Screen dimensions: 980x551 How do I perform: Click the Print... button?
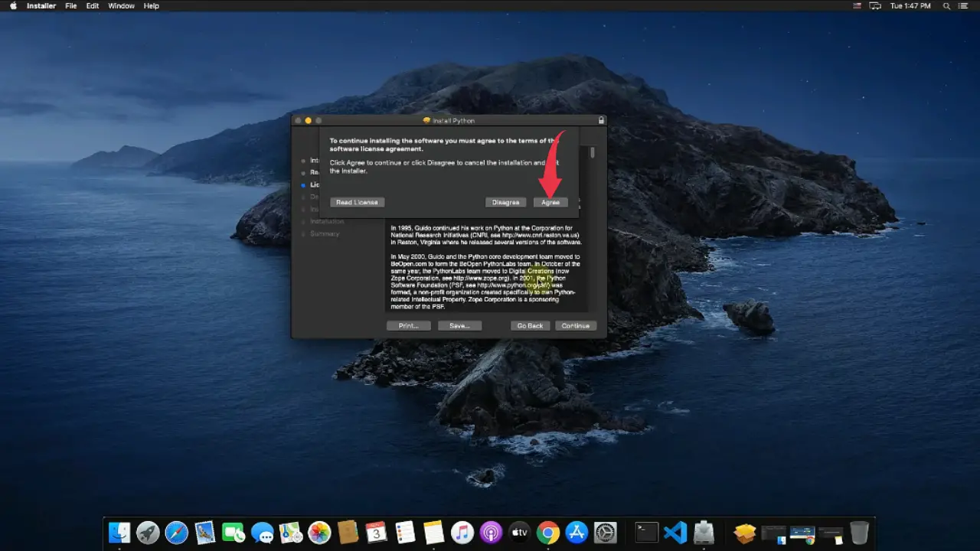[x=408, y=325]
